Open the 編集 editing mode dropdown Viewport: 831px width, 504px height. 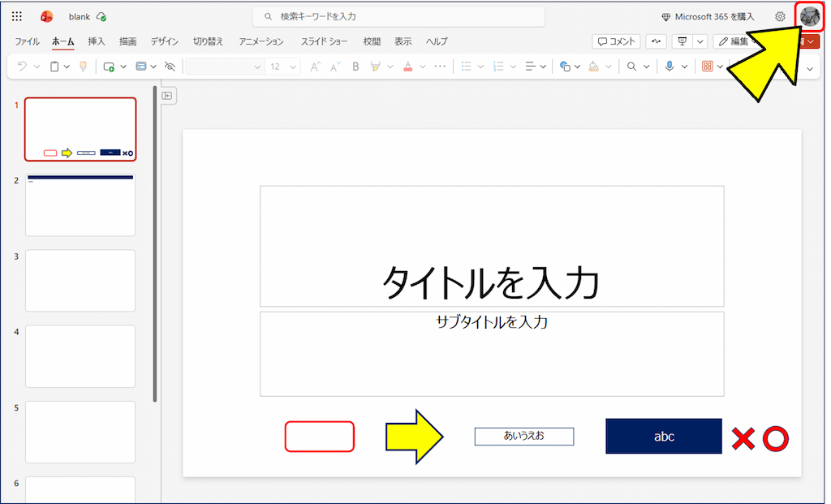(739, 41)
